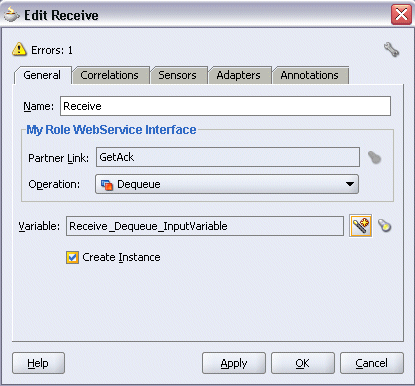415x386 pixels.
Task: Click the Errors warning triangle icon
Action: [19, 49]
